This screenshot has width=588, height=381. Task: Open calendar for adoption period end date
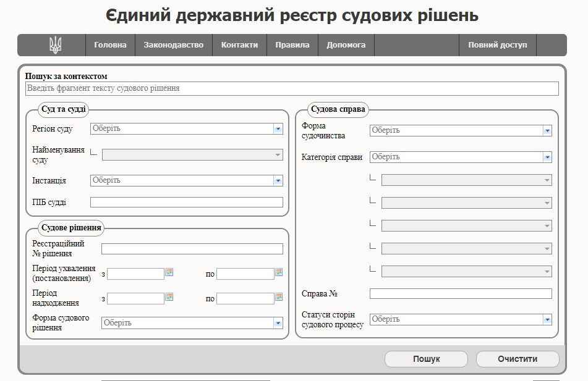[x=278, y=272]
